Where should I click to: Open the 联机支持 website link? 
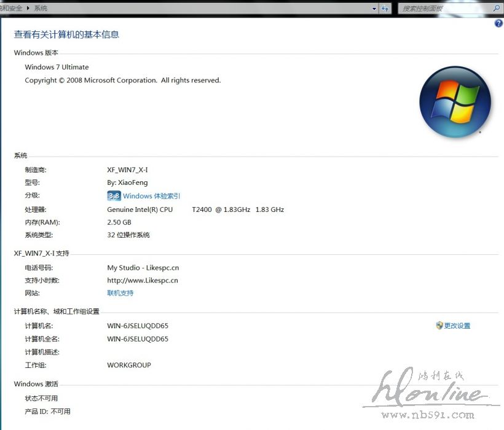(x=120, y=293)
